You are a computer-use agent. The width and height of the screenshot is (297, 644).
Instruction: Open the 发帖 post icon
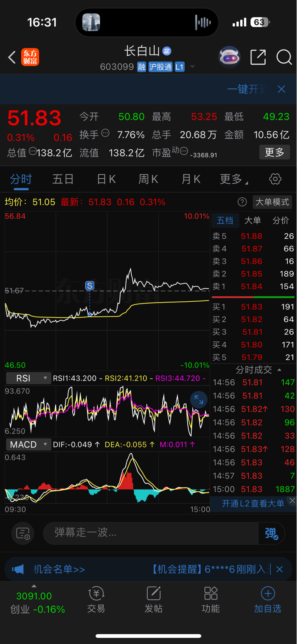[153, 600]
